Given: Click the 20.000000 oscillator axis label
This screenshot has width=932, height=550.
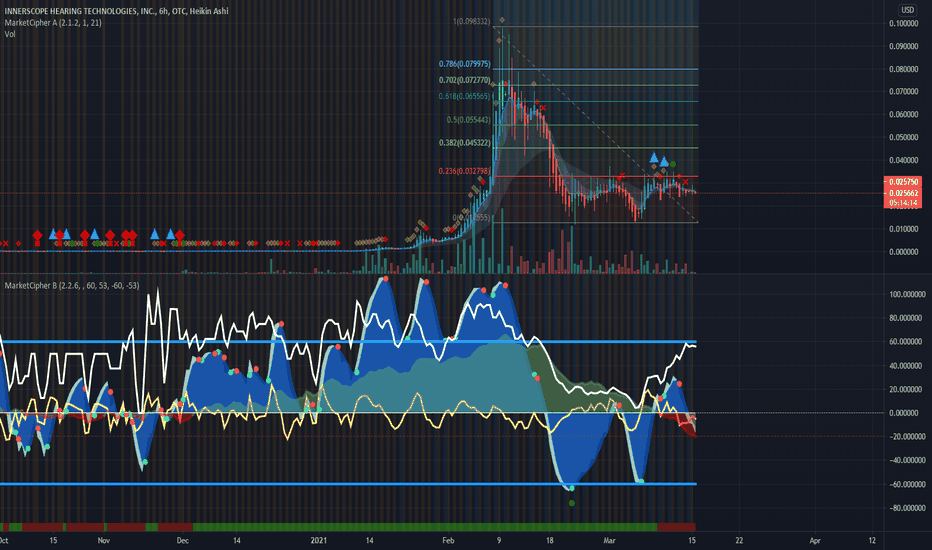Looking at the screenshot, I should pyautogui.click(x=907, y=389).
